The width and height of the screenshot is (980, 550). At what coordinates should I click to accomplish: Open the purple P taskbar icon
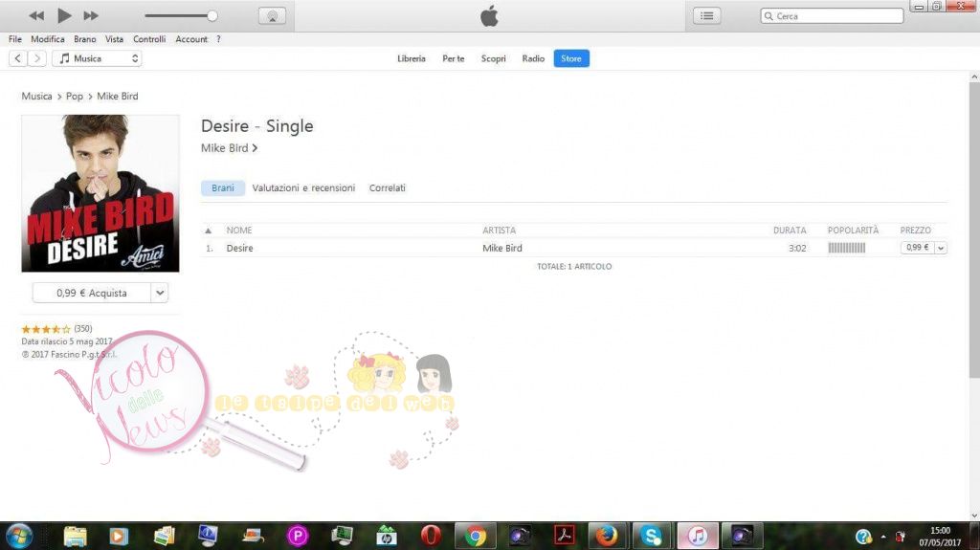click(298, 537)
